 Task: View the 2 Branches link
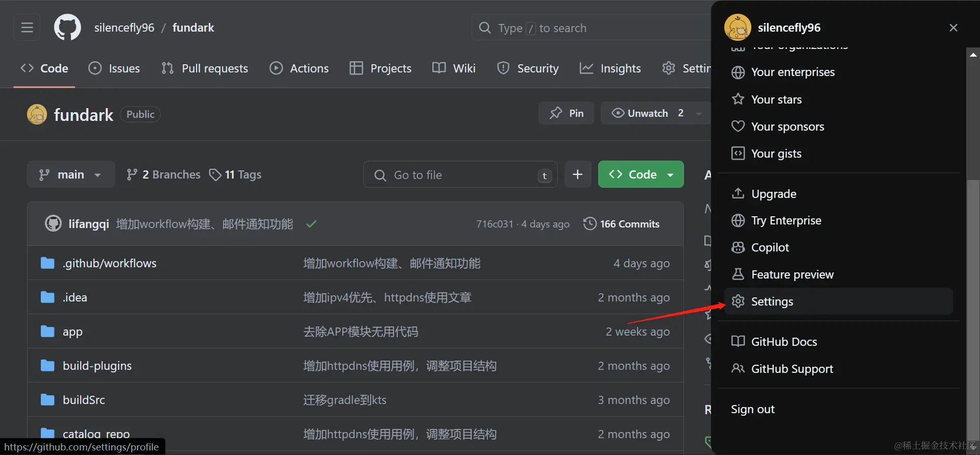pos(163,174)
